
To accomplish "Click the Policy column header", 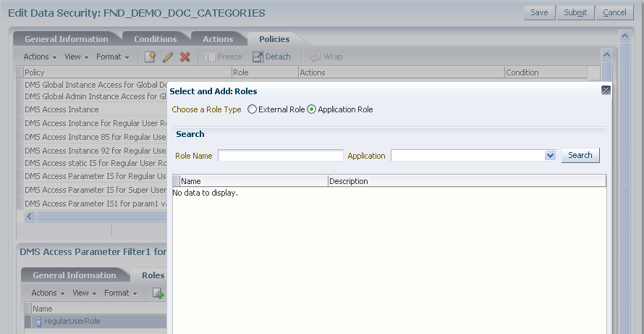I will click(128, 72).
